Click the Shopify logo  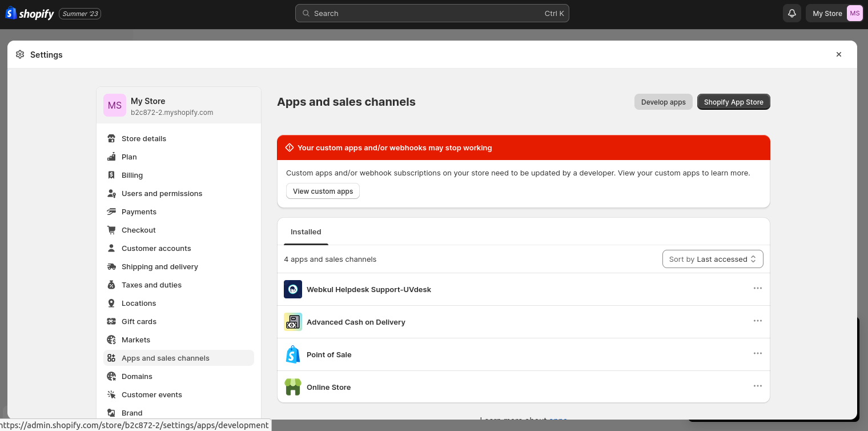coord(30,13)
